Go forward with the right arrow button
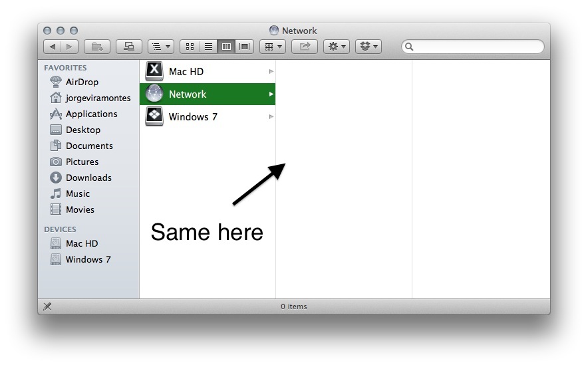This screenshot has width=588, height=367. point(69,47)
